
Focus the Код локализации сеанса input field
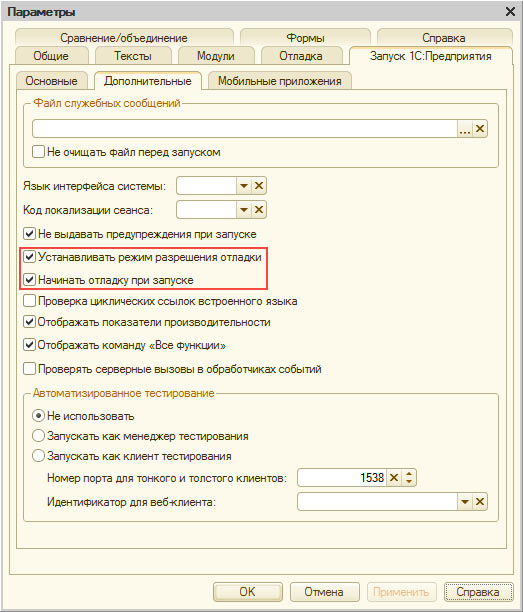pyautogui.click(x=206, y=210)
